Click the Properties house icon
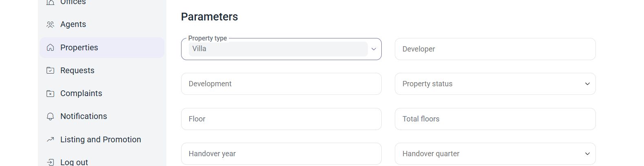The width and height of the screenshot is (644, 166). click(50, 47)
